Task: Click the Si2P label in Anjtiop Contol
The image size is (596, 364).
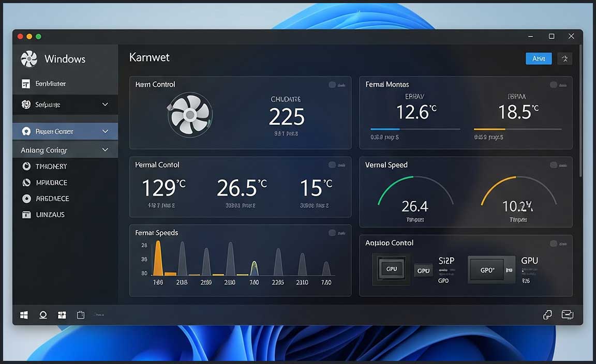Action: pos(446,261)
